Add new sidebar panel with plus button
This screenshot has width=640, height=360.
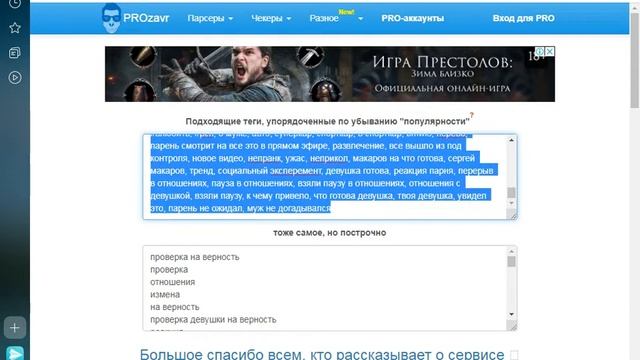pos(15,327)
